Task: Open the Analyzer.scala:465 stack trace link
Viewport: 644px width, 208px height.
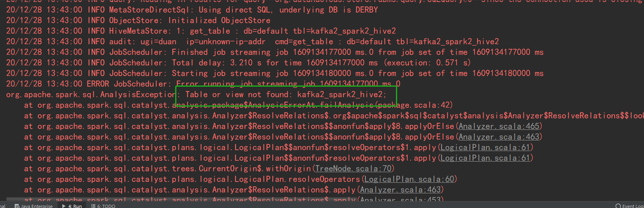Action: coord(499,126)
